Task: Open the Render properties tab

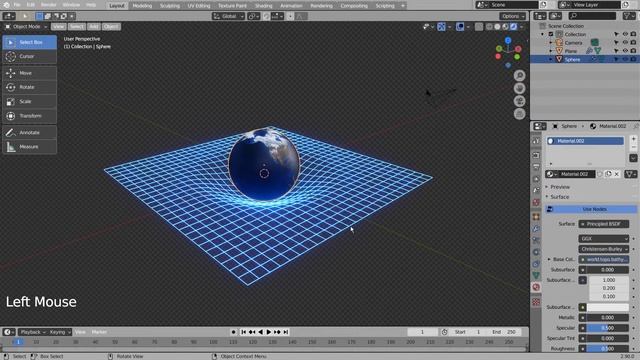Action: tap(536, 156)
